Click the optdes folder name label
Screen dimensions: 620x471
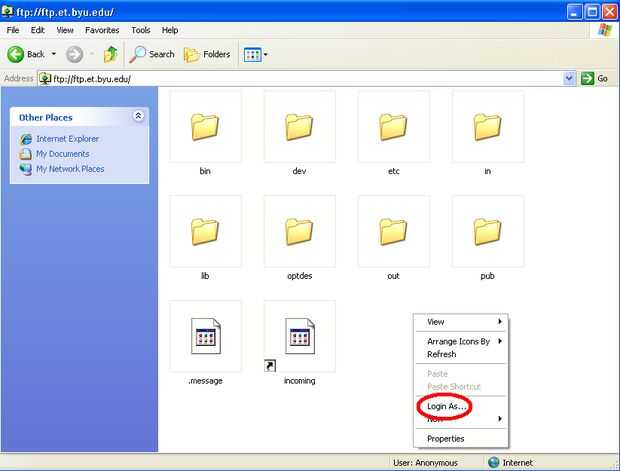(x=299, y=276)
